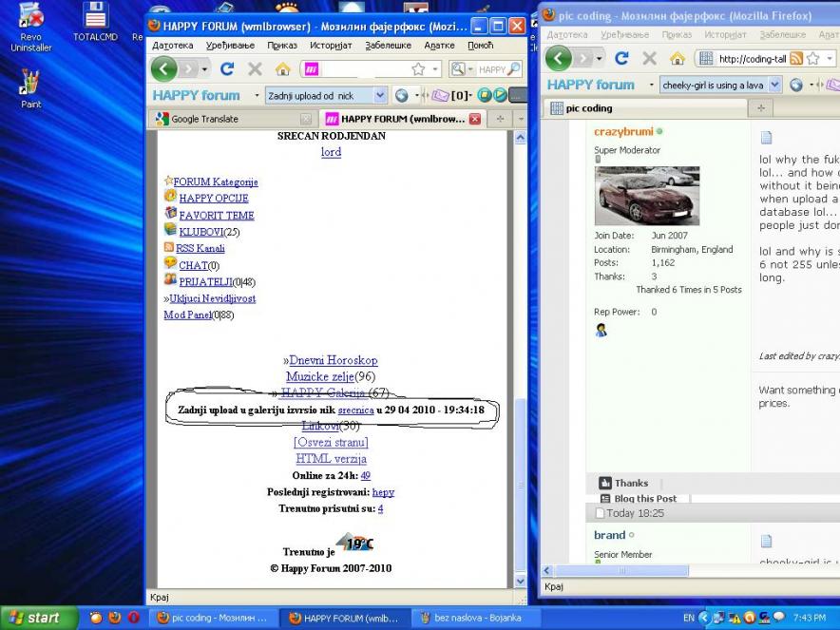
Task: Click the [Osvezi stranu] refresh link
Action: (x=331, y=442)
